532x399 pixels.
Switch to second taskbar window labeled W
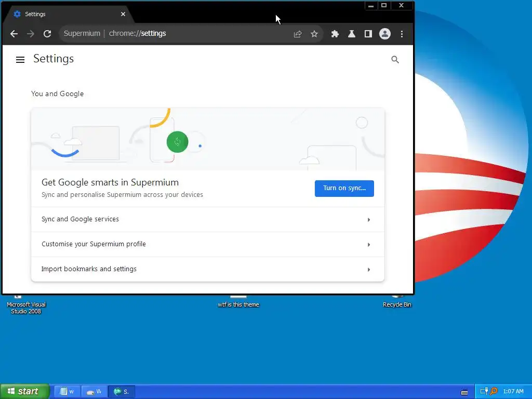point(94,391)
